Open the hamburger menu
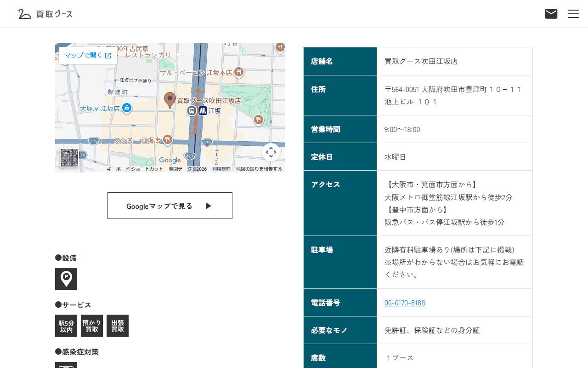588x368 pixels. click(573, 14)
